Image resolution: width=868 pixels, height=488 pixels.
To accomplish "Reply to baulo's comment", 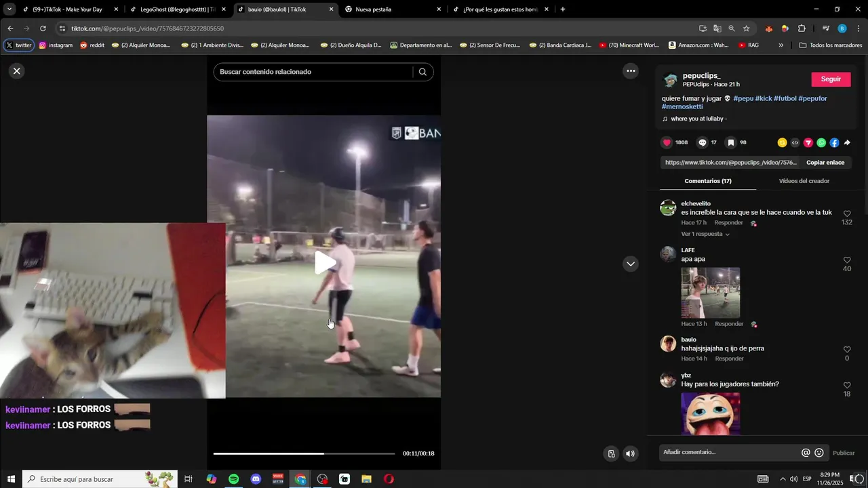I will click(729, 359).
